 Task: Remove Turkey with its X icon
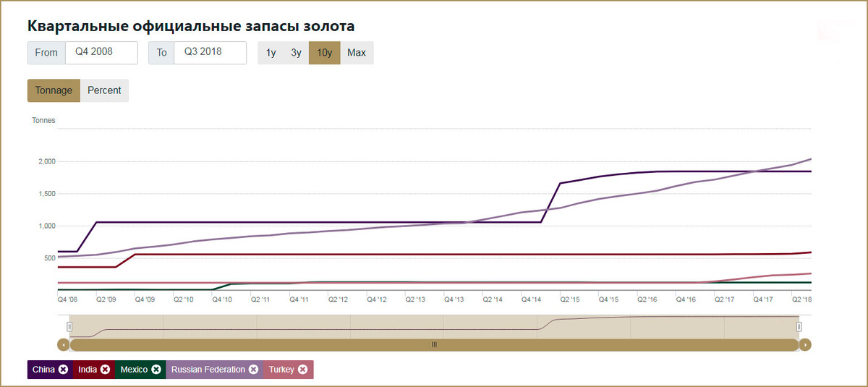pyautogui.click(x=303, y=370)
